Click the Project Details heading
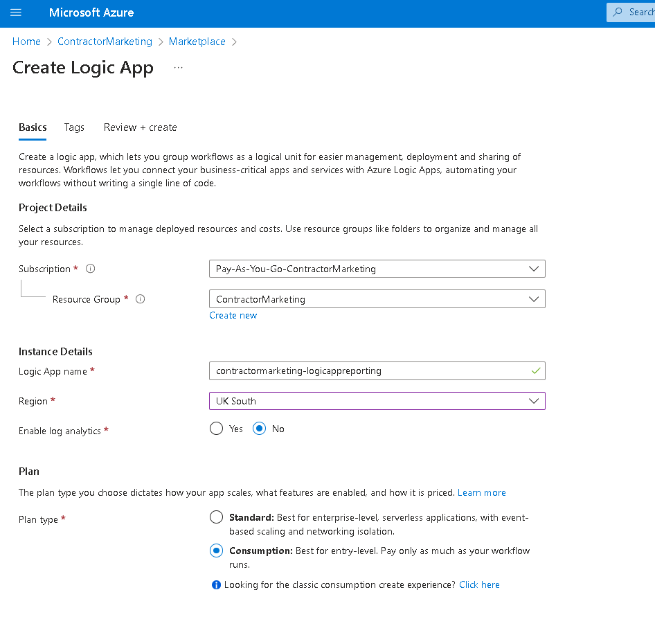 point(53,208)
